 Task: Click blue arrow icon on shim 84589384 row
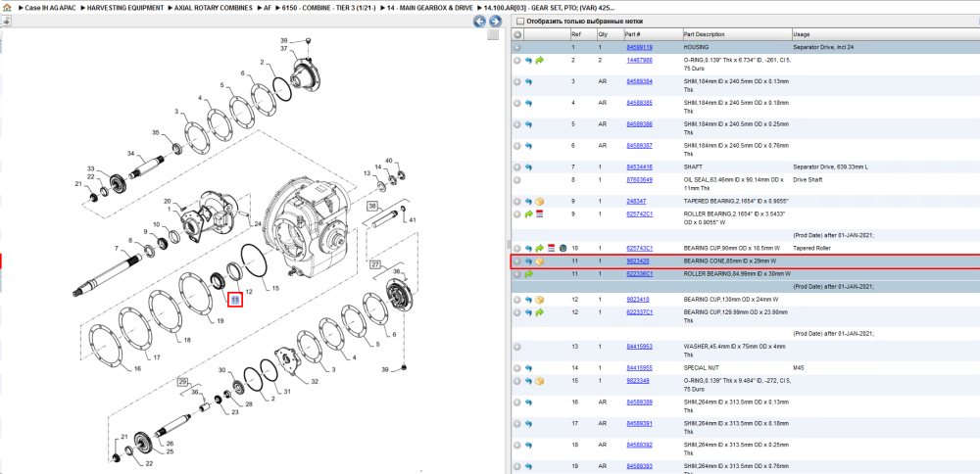point(528,82)
